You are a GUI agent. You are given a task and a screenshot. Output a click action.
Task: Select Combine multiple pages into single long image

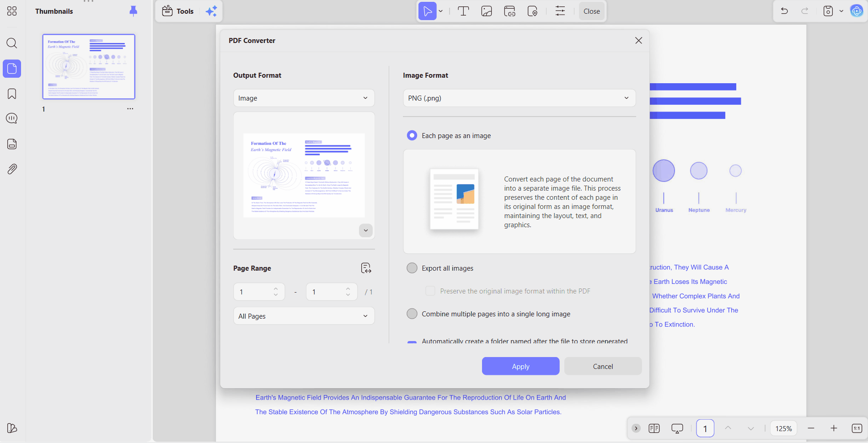pos(412,314)
